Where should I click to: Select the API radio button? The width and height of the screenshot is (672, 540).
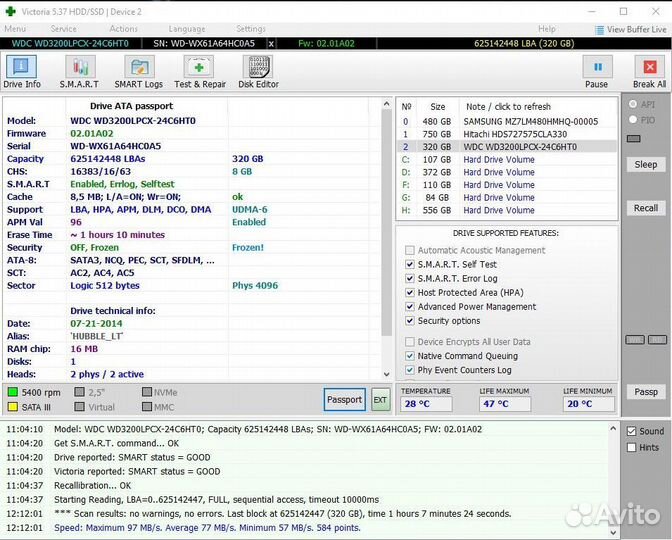(x=633, y=104)
